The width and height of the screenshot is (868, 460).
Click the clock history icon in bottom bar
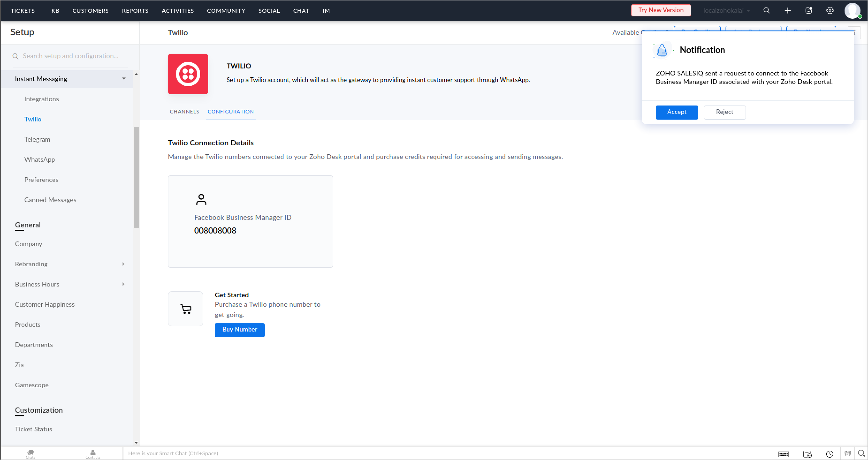point(830,454)
